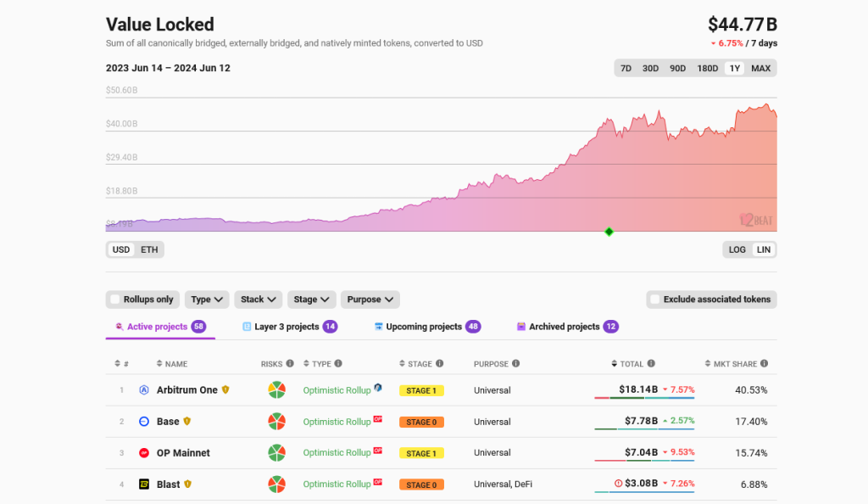Image resolution: width=868 pixels, height=504 pixels.
Task: Click the Blast yellow logo icon
Action: tap(144, 484)
